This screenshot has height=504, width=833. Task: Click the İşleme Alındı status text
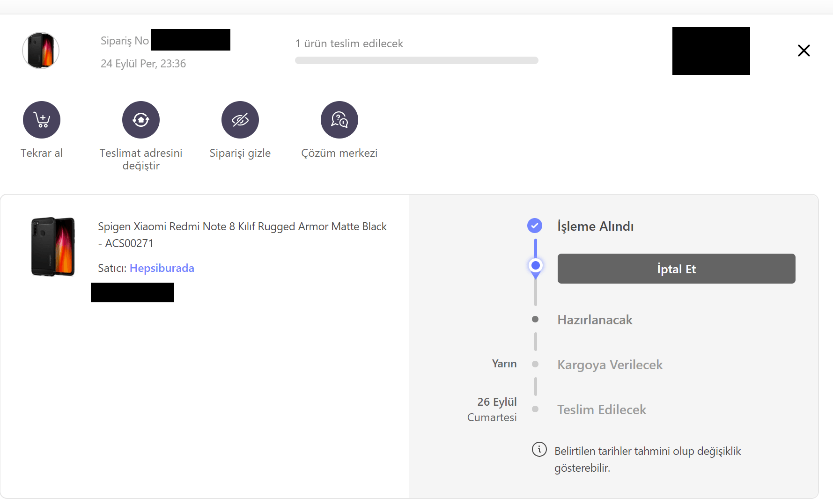(595, 226)
